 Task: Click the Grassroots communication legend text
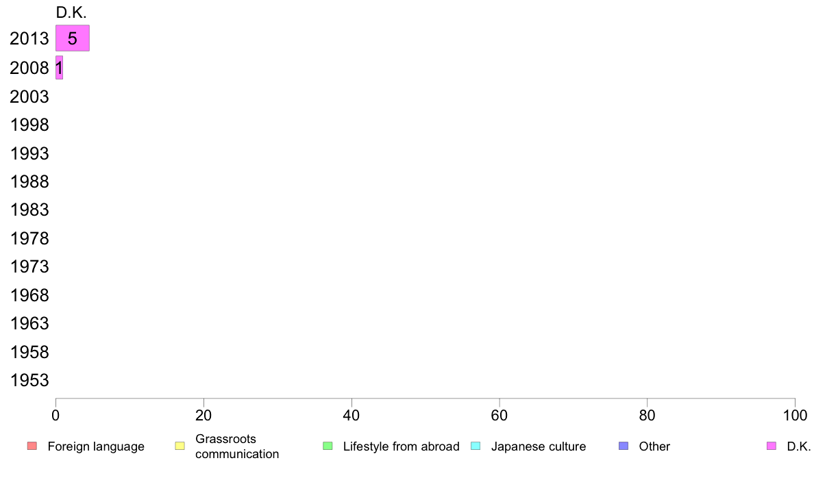[236, 446]
